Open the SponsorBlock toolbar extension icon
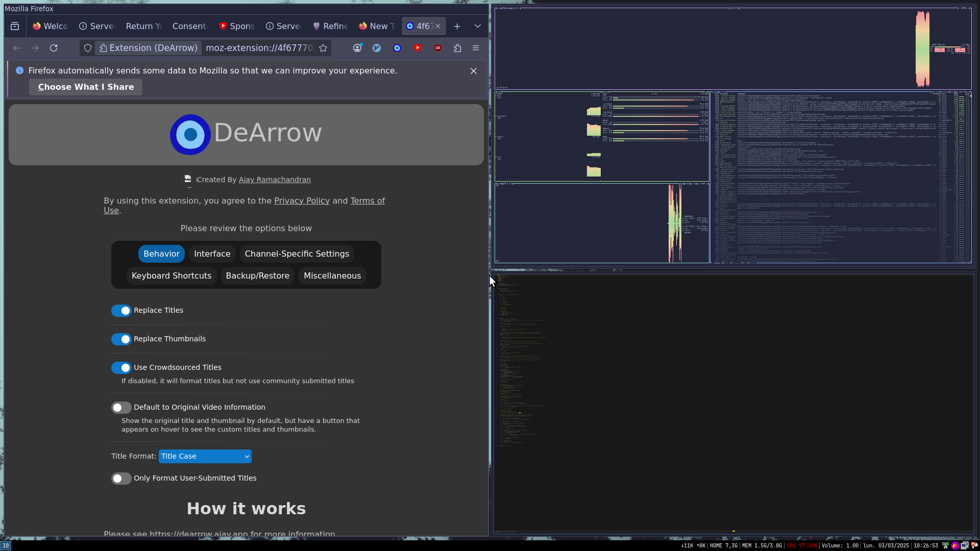This screenshot has width=980, height=551. [x=418, y=48]
